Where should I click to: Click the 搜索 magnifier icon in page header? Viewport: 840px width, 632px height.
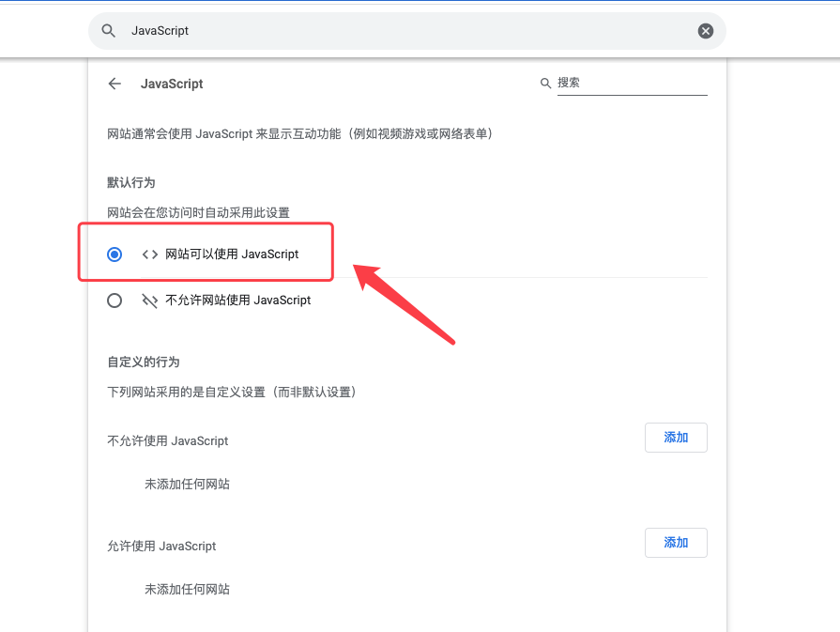(545, 83)
